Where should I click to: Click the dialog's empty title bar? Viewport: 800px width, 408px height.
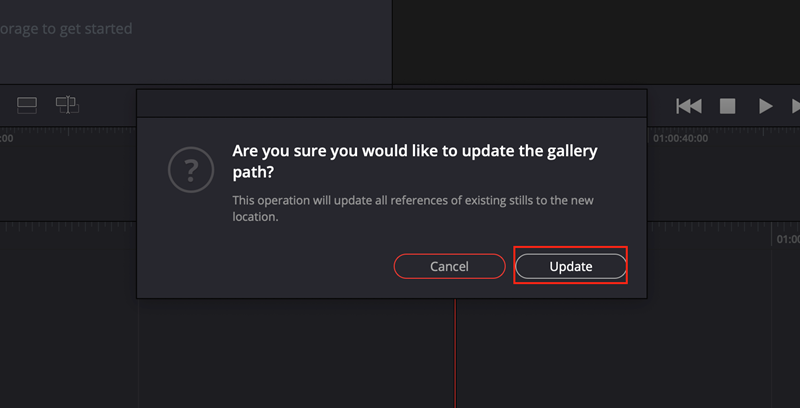391,104
